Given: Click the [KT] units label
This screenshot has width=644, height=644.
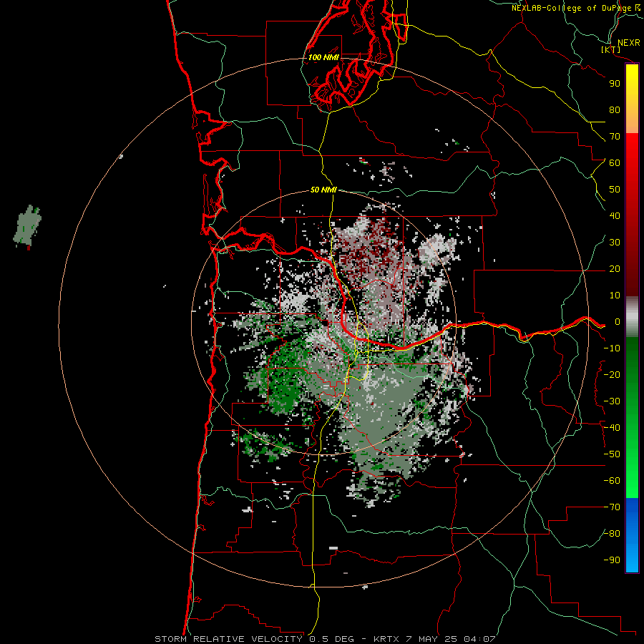Looking at the screenshot, I should click(x=610, y=49).
